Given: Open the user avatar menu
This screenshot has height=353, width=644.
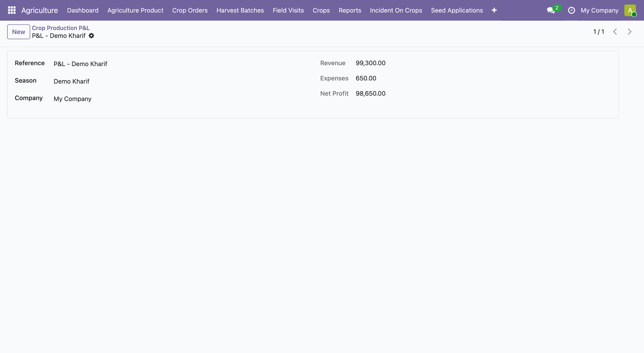Looking at the screenshot, I should tap(630, 10).
